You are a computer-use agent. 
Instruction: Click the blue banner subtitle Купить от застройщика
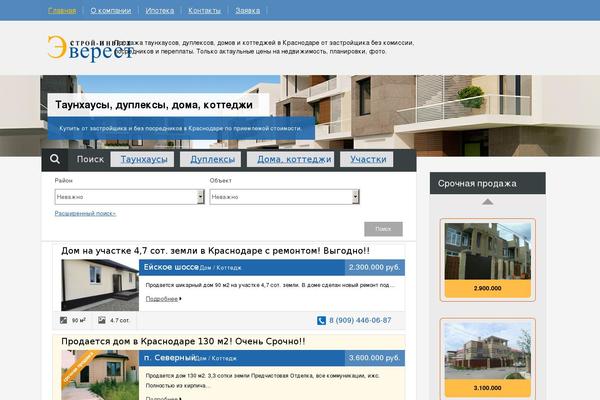181,128
